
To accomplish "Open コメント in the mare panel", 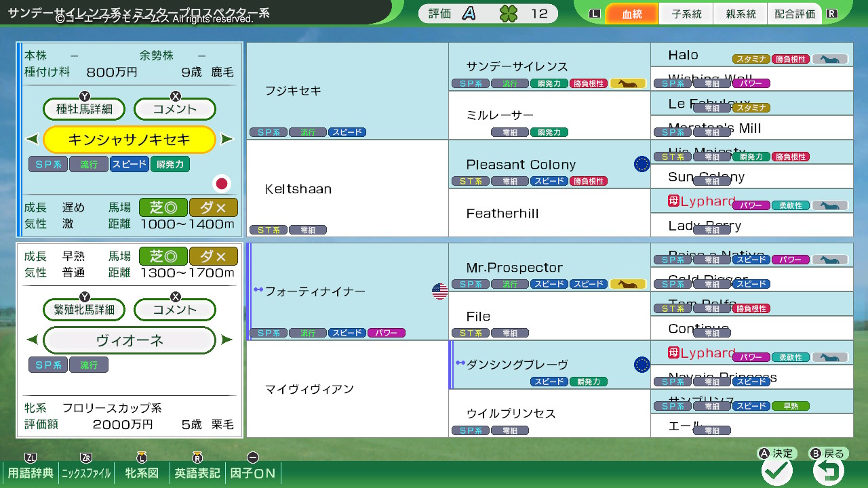I will click(x=175, y=310).
